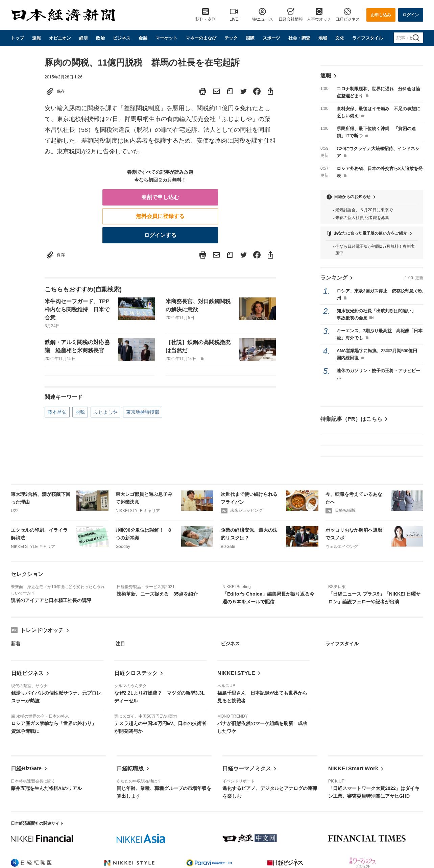This screenshot has height=868, width=434.
Task: Click the blue ログインする button
Action: pyautogui.click(x=160, y=235)
